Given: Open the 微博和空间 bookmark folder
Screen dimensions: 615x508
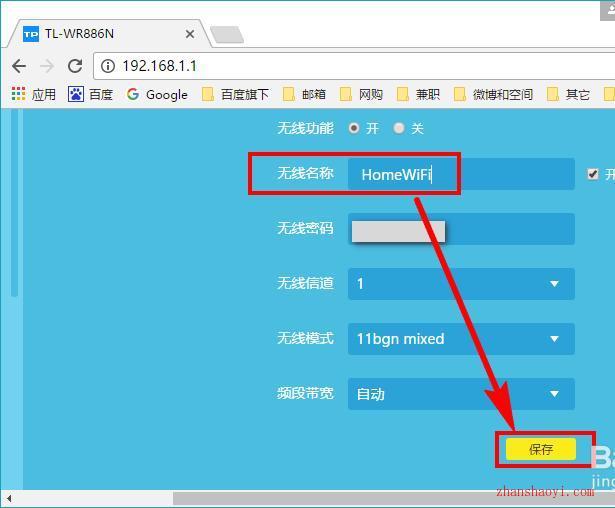Looking at the screenshot, I should point(493,94).
